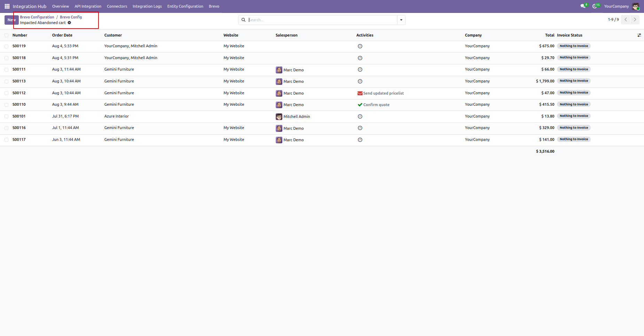Open the Integration Logs menu
This screenshot has height=336, width=644.
coord(147,6)
